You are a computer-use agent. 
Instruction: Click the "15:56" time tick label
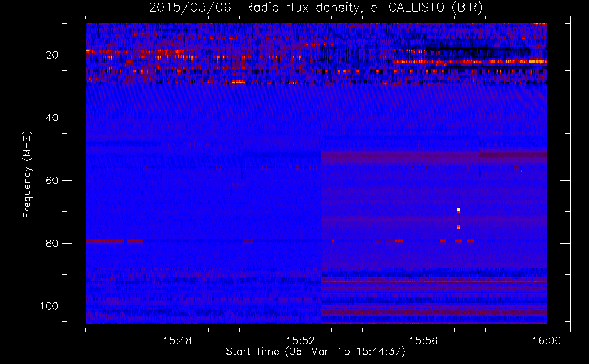click(424, 341)
